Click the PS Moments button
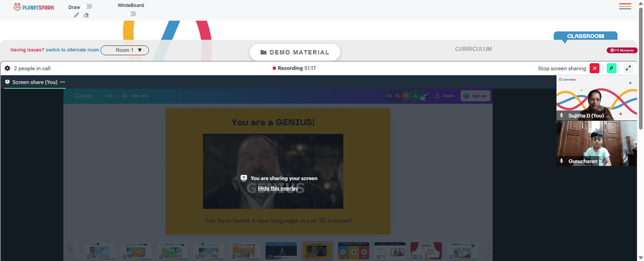644x261 pixels. (622, 50)
